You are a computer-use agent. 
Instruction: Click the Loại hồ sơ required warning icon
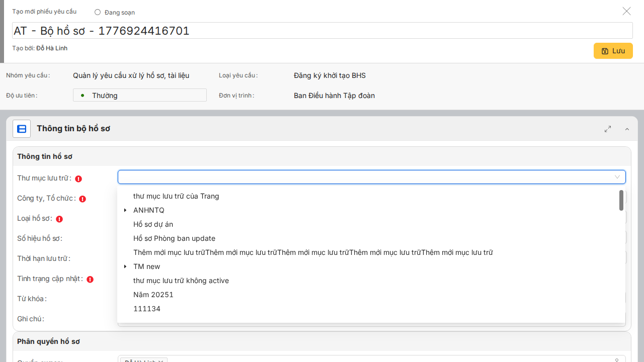[59, 219]
